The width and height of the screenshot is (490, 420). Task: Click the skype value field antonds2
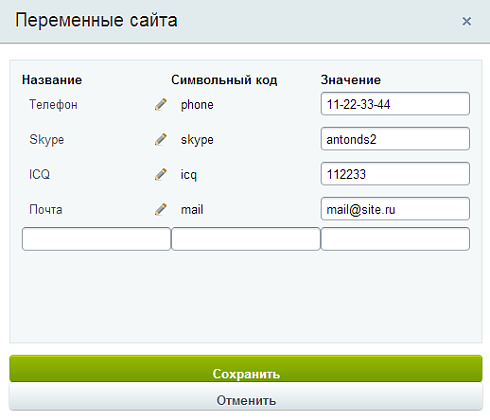(x=395, y=139)
